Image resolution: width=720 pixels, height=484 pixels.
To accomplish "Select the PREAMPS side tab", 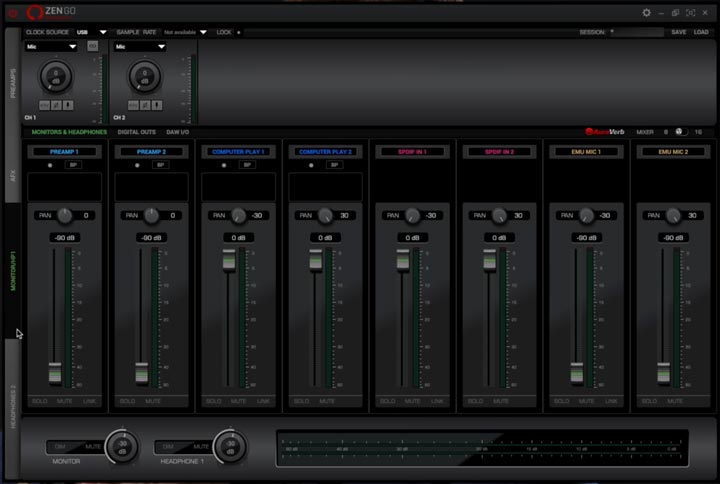I will (x=13, y=84).
